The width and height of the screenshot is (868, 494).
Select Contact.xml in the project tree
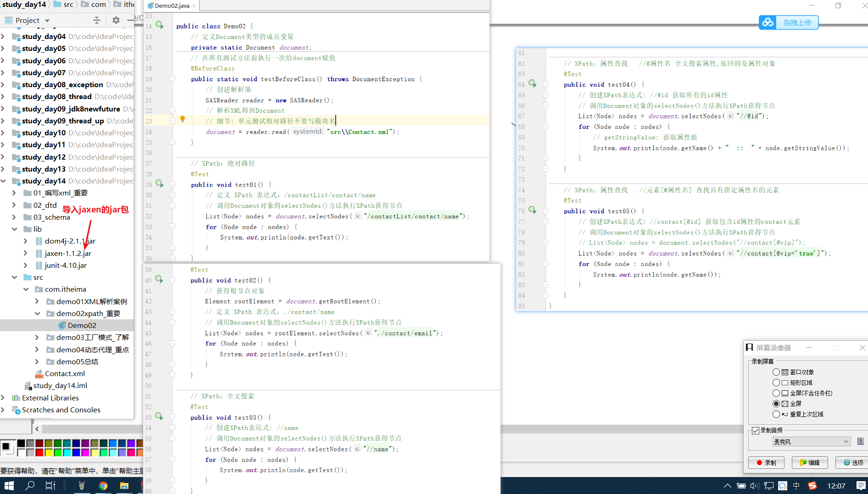tap(65, 373)
